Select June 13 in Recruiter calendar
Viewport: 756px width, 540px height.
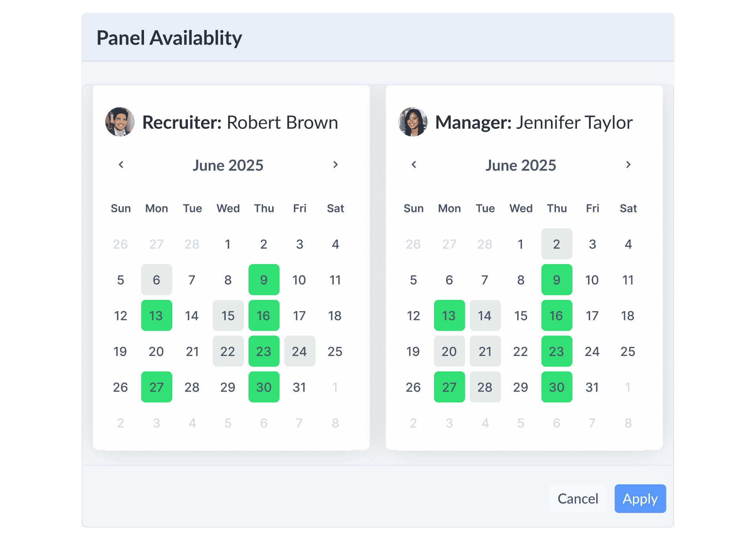[157, 315]
